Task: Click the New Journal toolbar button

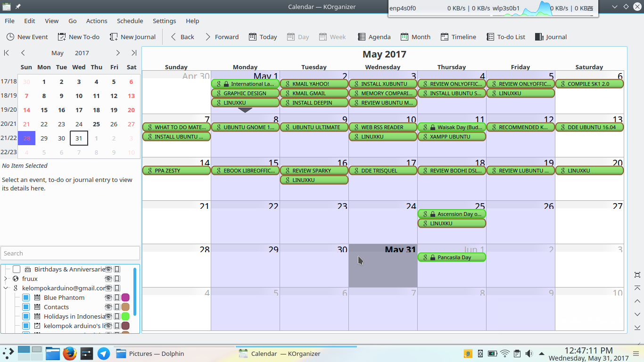Action: pyautogui.click(x=132, y=37)
